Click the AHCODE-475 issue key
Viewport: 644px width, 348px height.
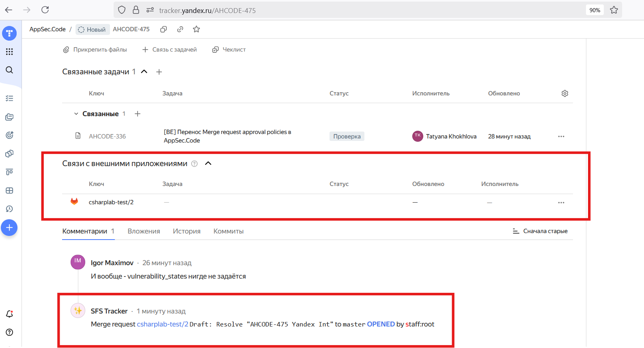point(131,29)
